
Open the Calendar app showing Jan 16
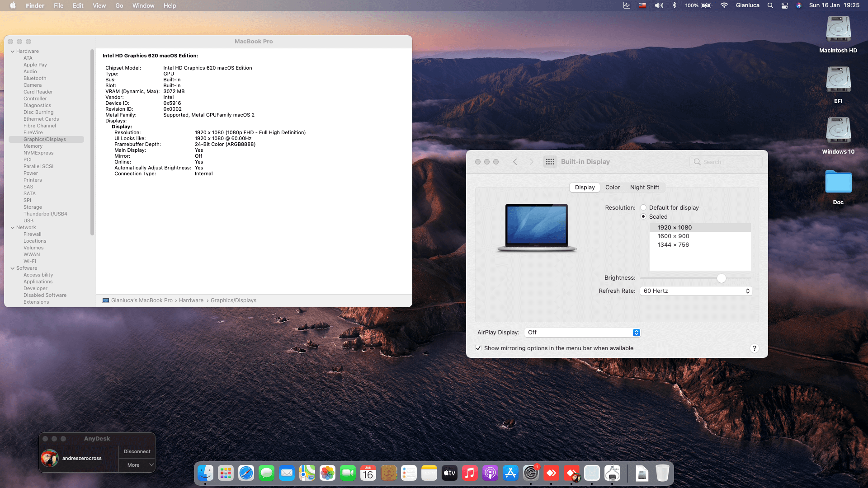[368, 474]
